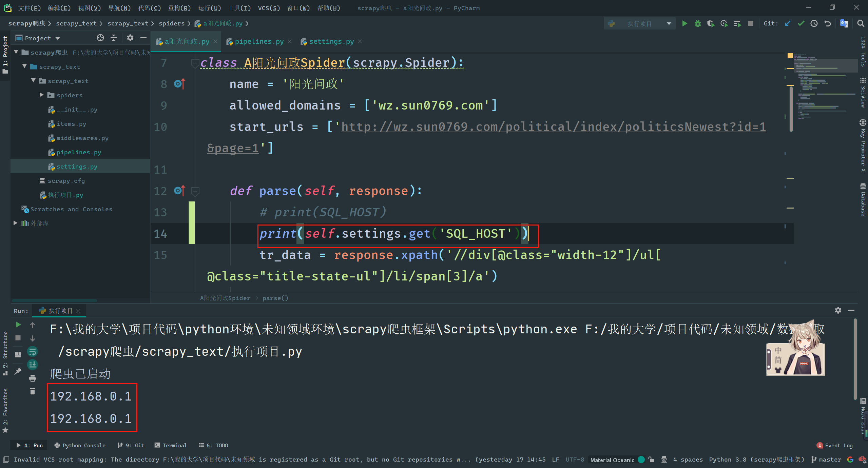Click Git update project arrow icon
Image resolution: width=868 pixels, height=468 pixels.
coord(788,23)
